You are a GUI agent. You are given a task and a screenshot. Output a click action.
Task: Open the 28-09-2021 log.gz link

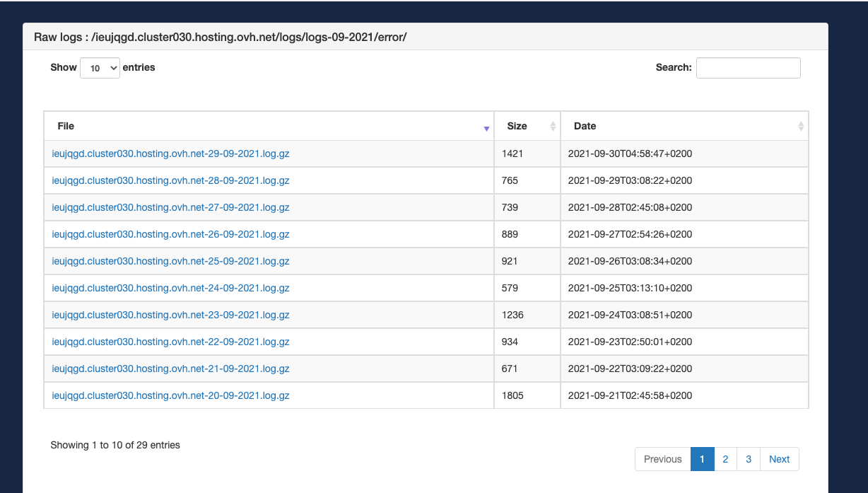click(170, 180)
